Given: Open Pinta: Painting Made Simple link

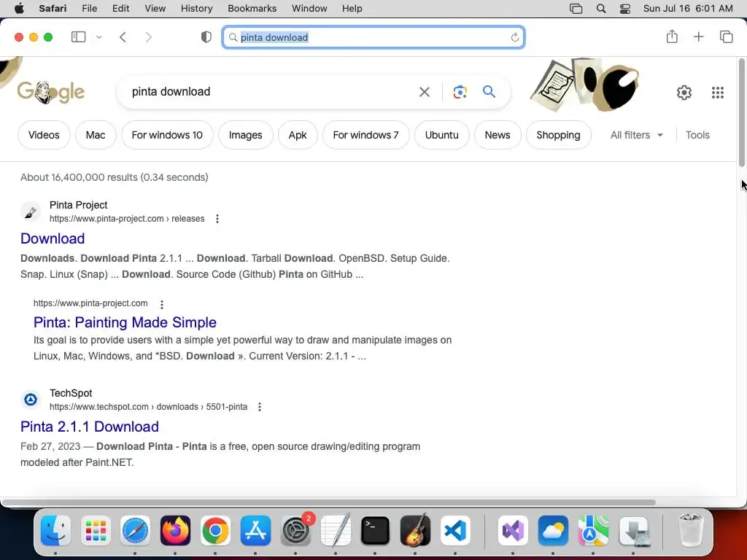Looking at the screenshot, I should tap(125, 322).
